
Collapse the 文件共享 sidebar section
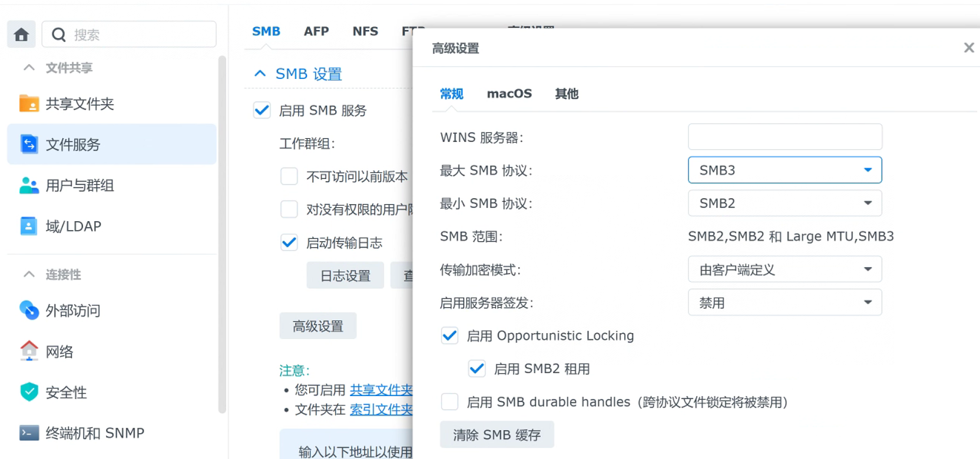[x=29, y=68]
